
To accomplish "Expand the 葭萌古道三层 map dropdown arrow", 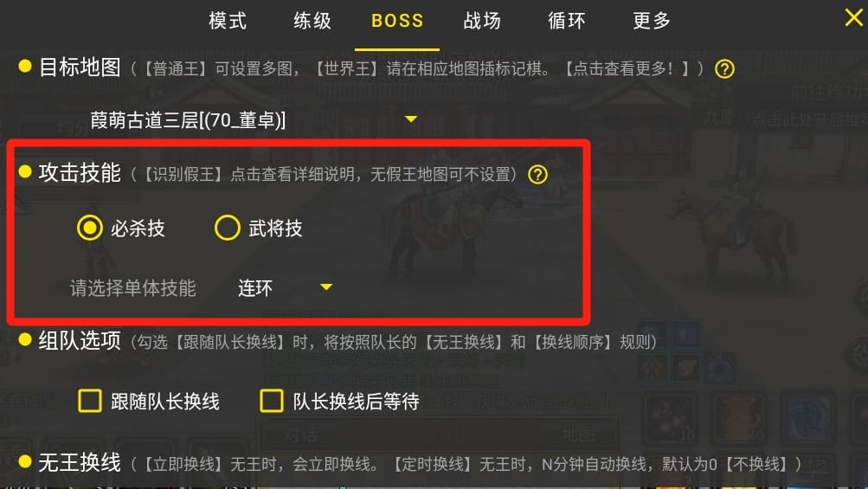I will (x=411, y=119).
